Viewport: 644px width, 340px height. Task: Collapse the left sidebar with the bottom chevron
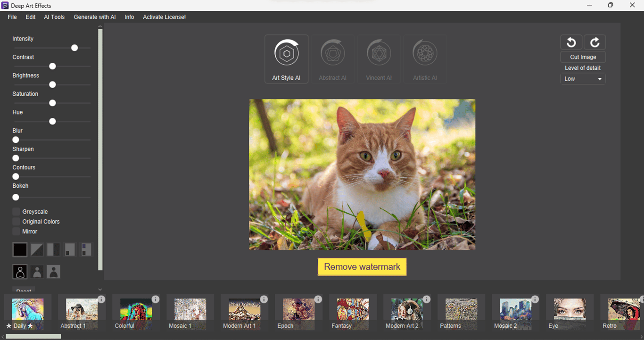[x=99, y=289]
